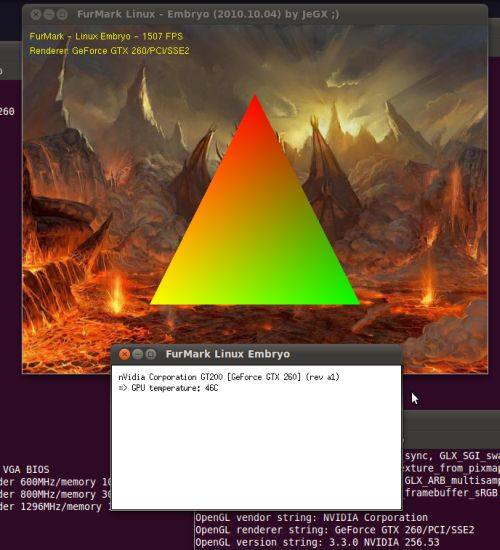Click the 'nVidia Corporation GT200 [GeForce GTX 260]' line
Image resolution: width=500 pixels, height=550 pixels.
229,377
